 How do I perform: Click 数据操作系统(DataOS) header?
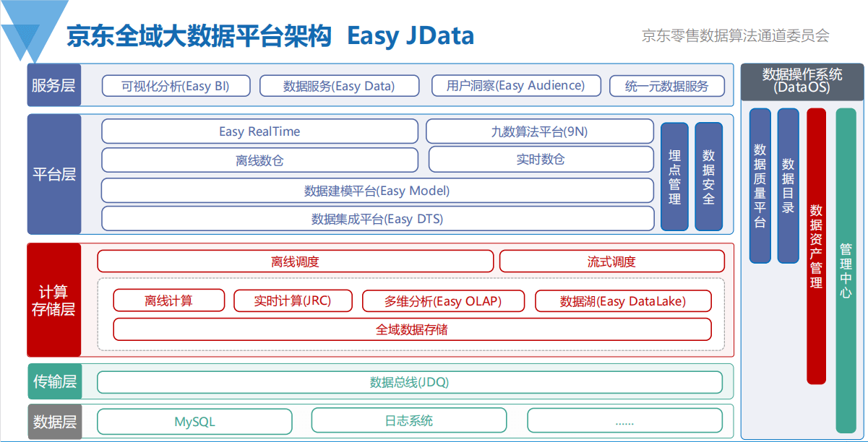[x=802, y=82]
